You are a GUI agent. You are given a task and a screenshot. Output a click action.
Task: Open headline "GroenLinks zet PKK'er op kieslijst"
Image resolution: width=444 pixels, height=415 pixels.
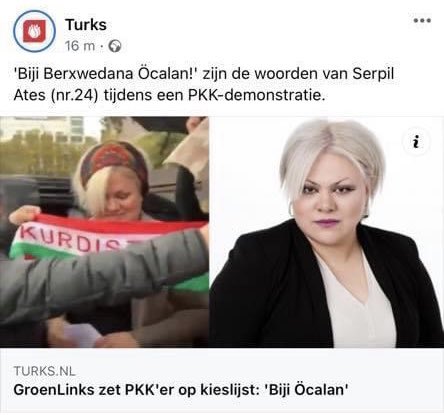coord(136,390)
